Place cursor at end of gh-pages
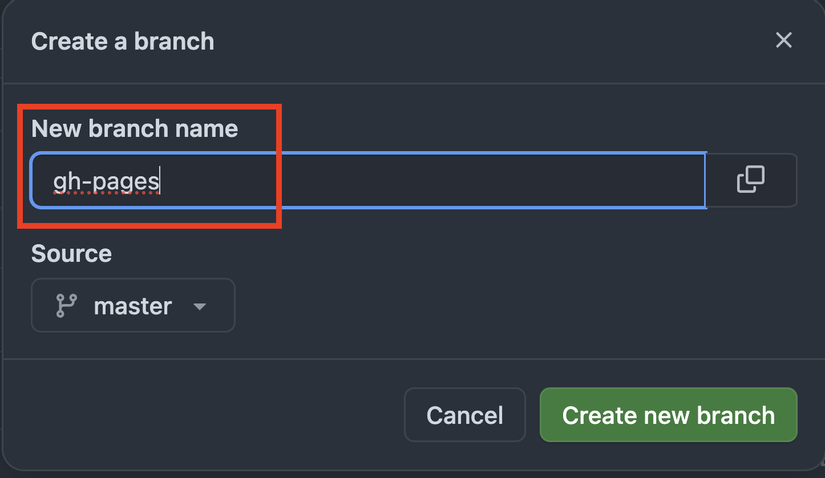This screenshot has width=825, height=478. 161,182
